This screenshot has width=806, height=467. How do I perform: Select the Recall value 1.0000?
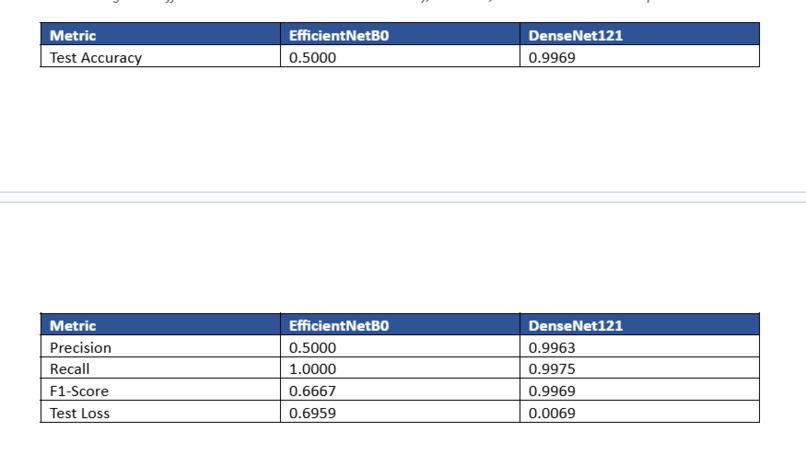tap(313, 369)
